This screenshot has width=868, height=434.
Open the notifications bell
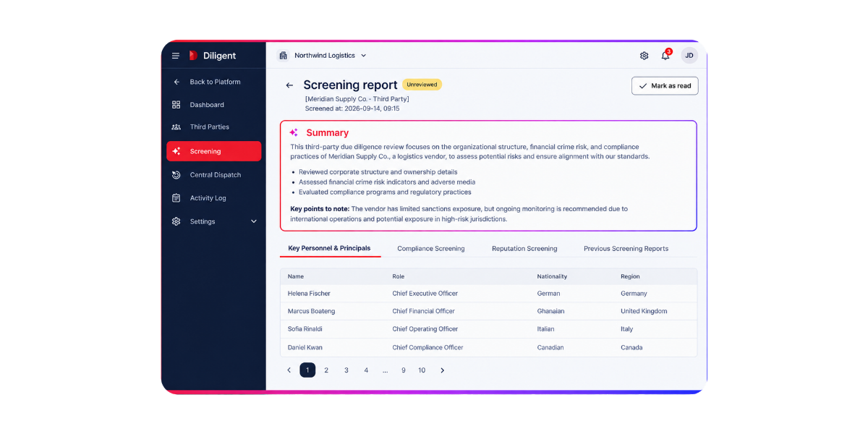(x=665, y=56)
